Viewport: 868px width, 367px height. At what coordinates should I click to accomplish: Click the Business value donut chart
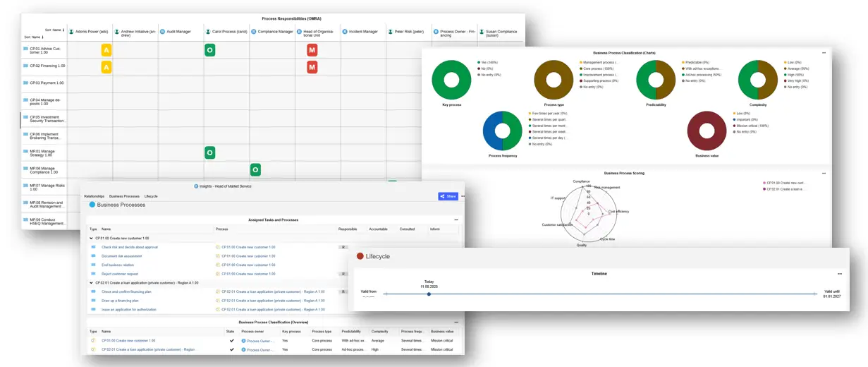pyautogui.click(x=707, y=131)
